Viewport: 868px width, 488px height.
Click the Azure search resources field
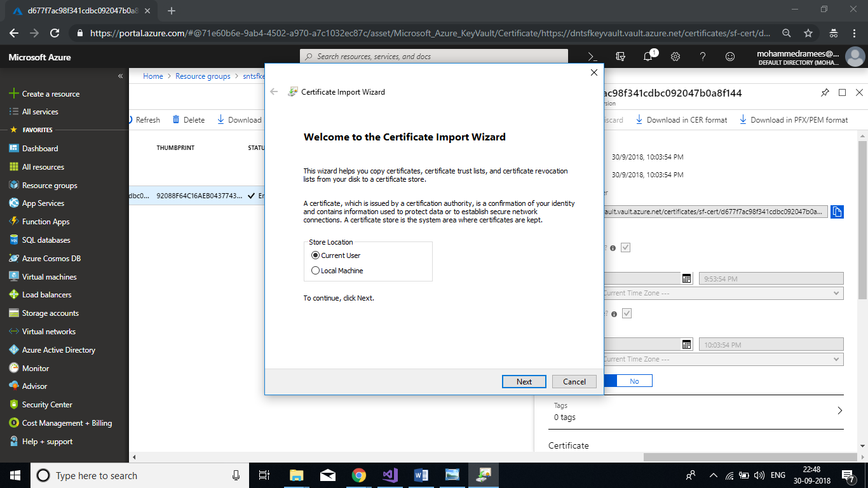[x=434, y=57]
